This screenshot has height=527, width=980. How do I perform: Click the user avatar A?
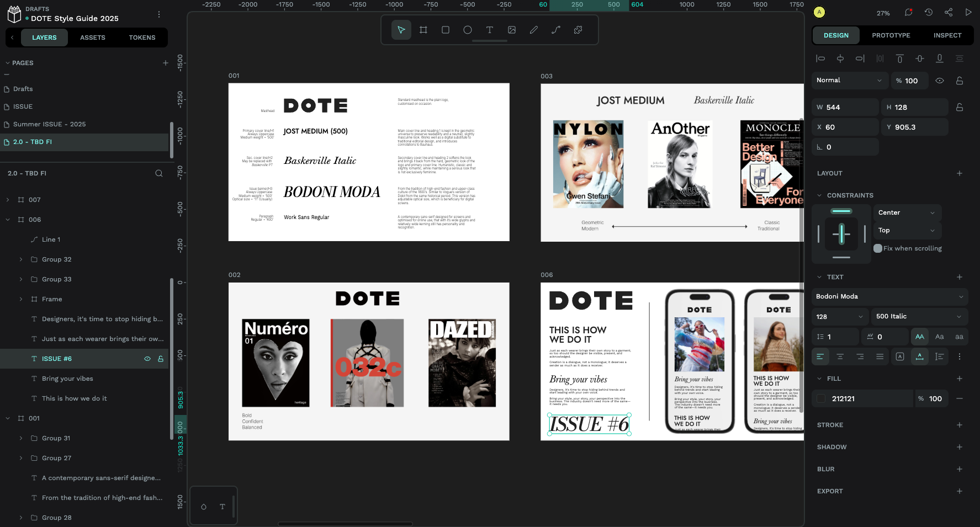(819, 12)
